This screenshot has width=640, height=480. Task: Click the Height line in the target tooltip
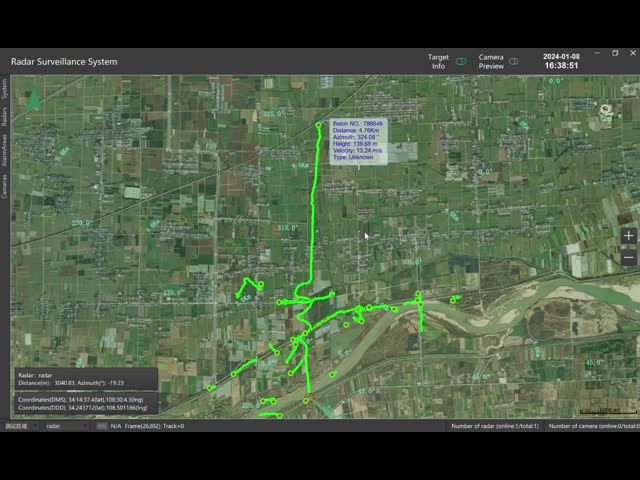pyautogui.click(x=355, y=144)
